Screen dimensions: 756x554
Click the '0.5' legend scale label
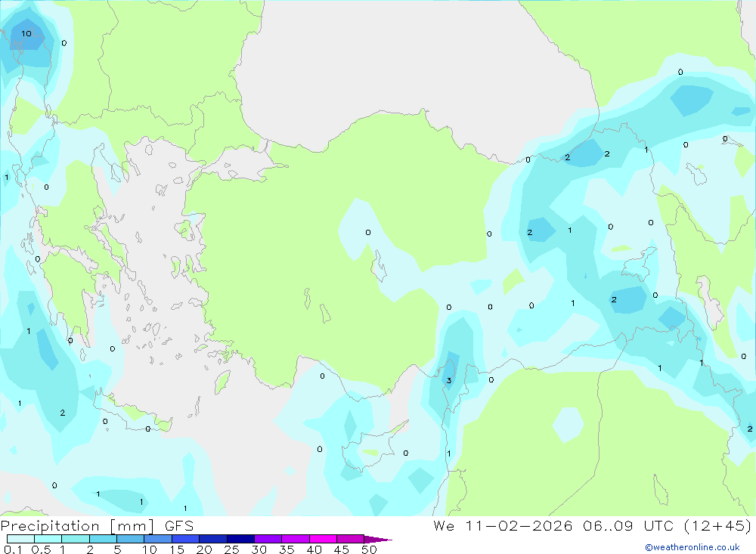click(41, 549)
